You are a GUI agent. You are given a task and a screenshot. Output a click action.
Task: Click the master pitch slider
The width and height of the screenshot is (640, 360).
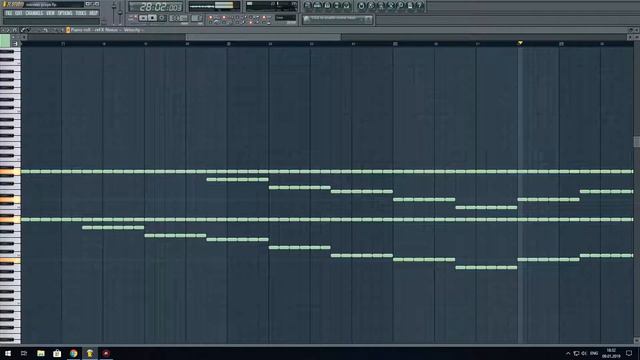120,12
